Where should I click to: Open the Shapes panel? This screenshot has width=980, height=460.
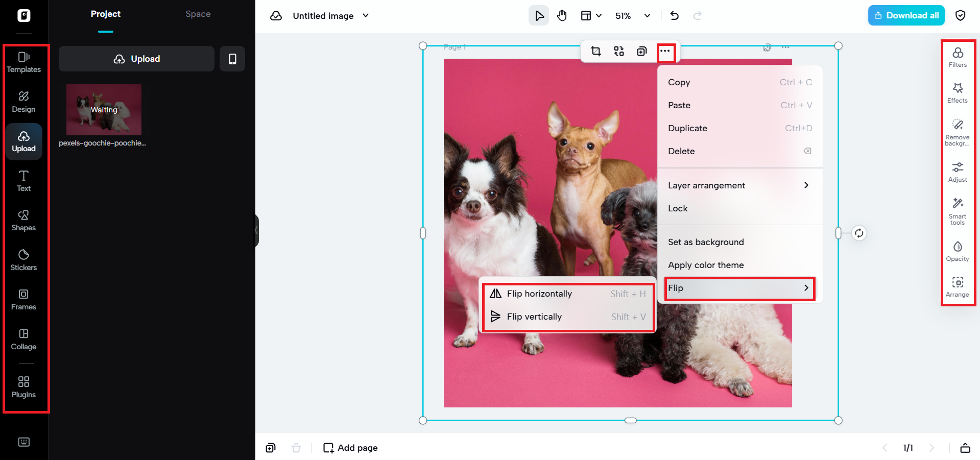(x=23, y=220)
